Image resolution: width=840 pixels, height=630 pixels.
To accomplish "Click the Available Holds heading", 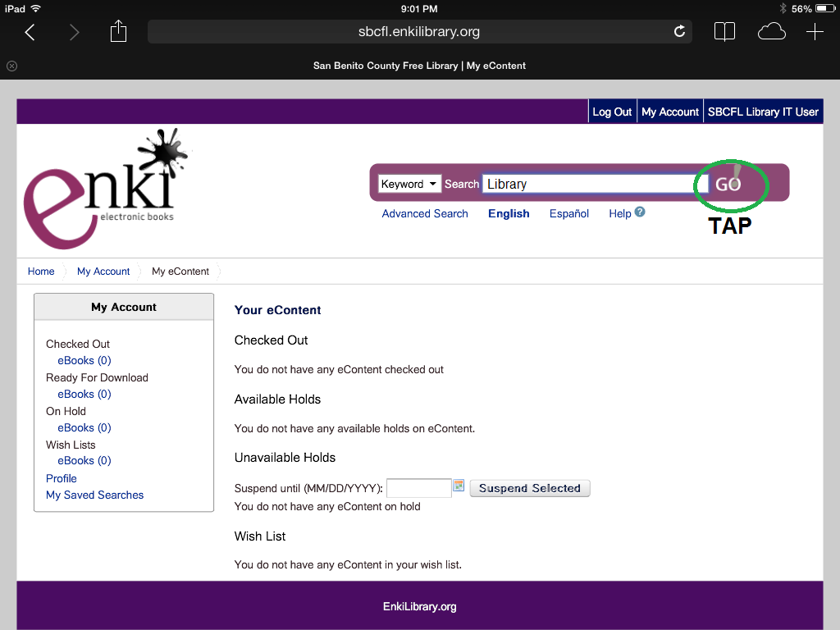I will [277, 399].
